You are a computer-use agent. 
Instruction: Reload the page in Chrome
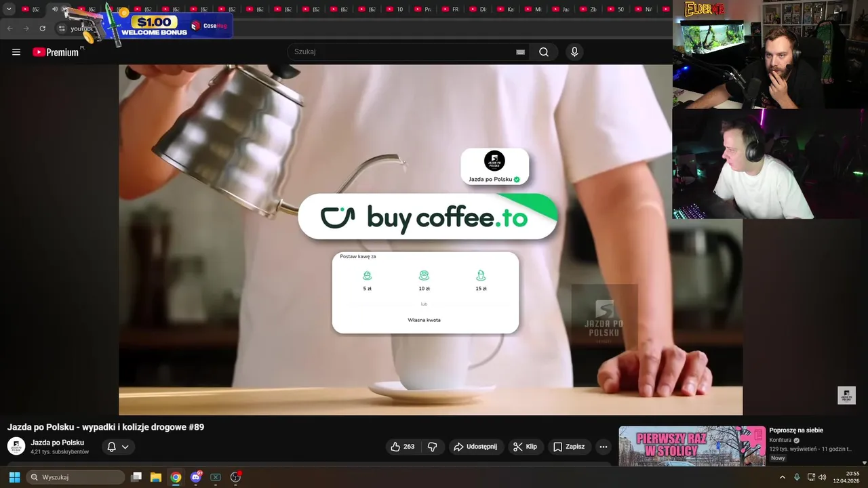(x=42, y=28)
